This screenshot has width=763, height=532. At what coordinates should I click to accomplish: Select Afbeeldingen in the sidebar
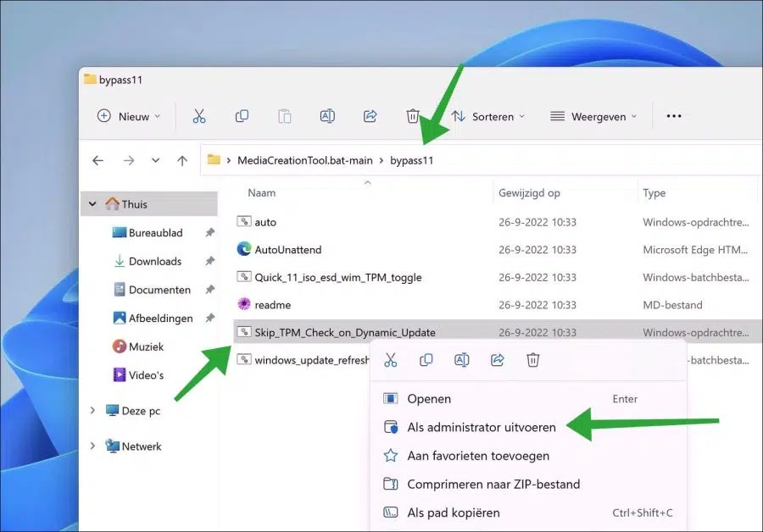click(x=153, y=318)
